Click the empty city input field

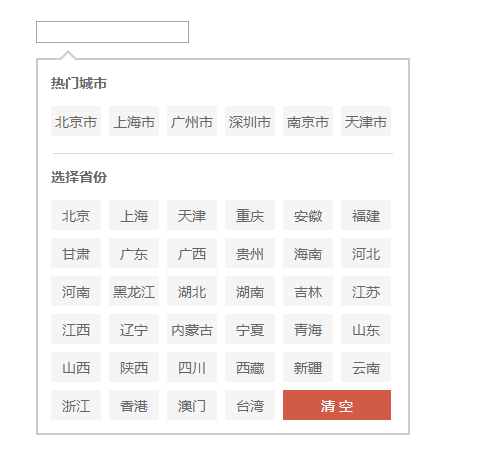[x=112, y=32]
